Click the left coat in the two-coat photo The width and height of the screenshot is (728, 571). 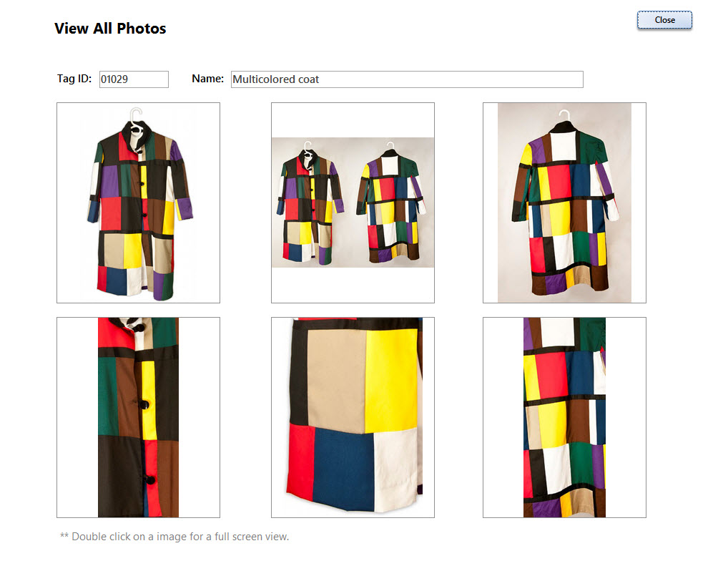[x=310, y=205]
